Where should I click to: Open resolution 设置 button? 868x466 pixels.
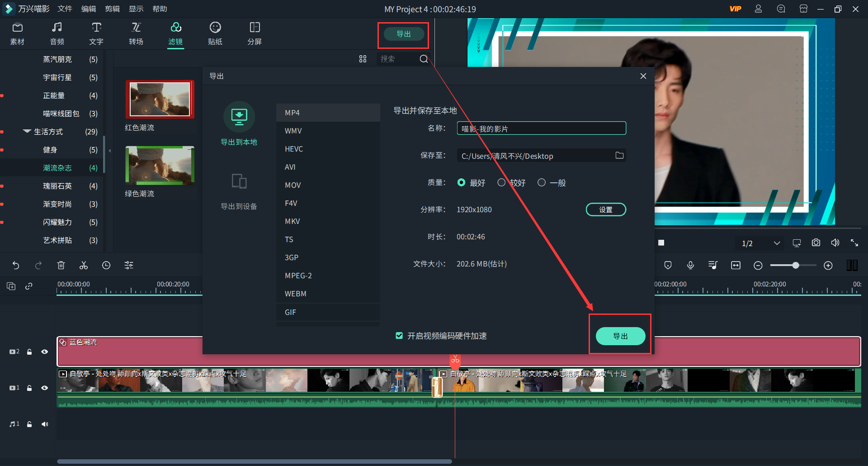pos(606,209)
